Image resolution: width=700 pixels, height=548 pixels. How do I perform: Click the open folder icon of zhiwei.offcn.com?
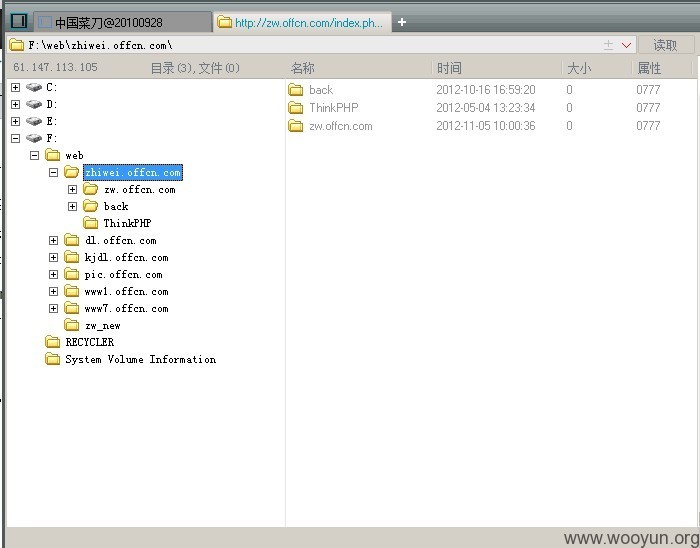point(71,172)
